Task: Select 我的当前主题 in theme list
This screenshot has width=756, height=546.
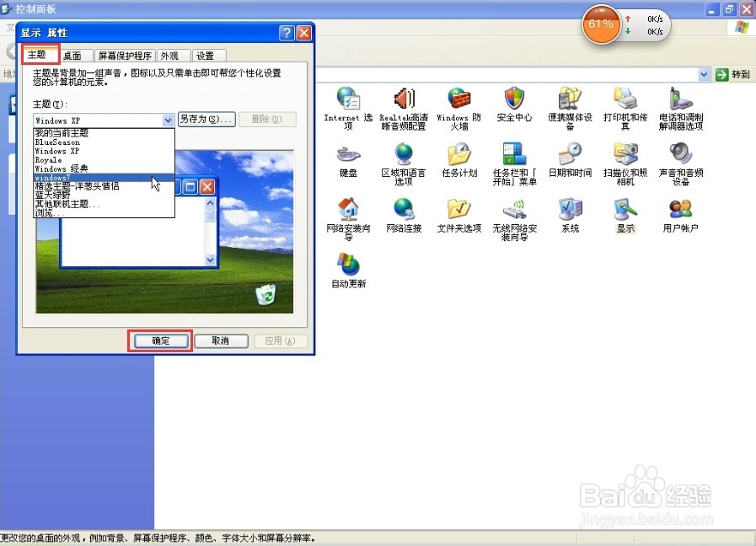Action: [x=104, y=133]
